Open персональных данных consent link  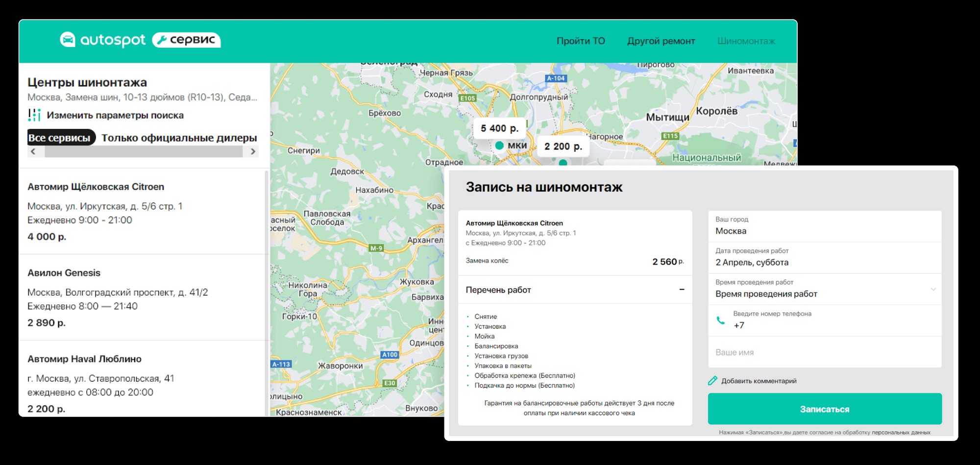901,432
